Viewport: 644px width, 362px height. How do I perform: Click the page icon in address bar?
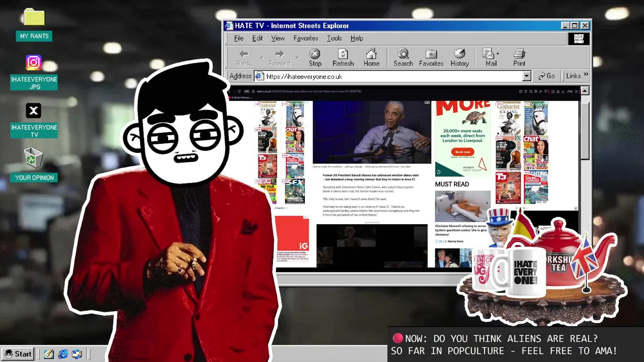coord(260,76)
